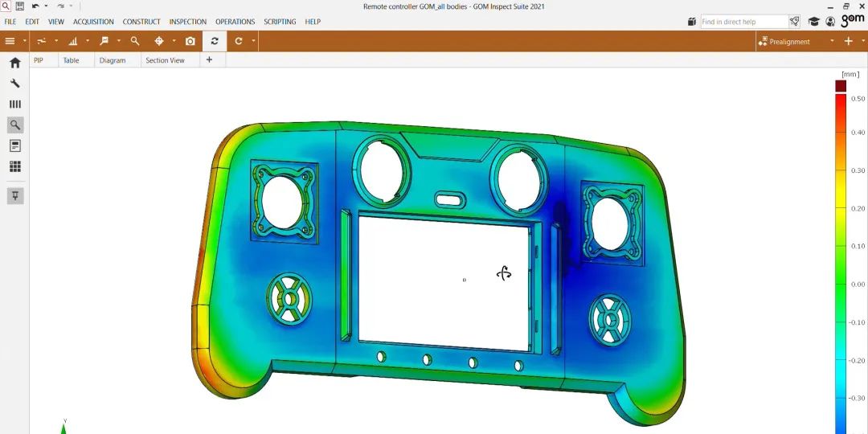Open the vertical bars workspace icon
Image resolution: width=868 pixels, height=434 pixels.
15,104
